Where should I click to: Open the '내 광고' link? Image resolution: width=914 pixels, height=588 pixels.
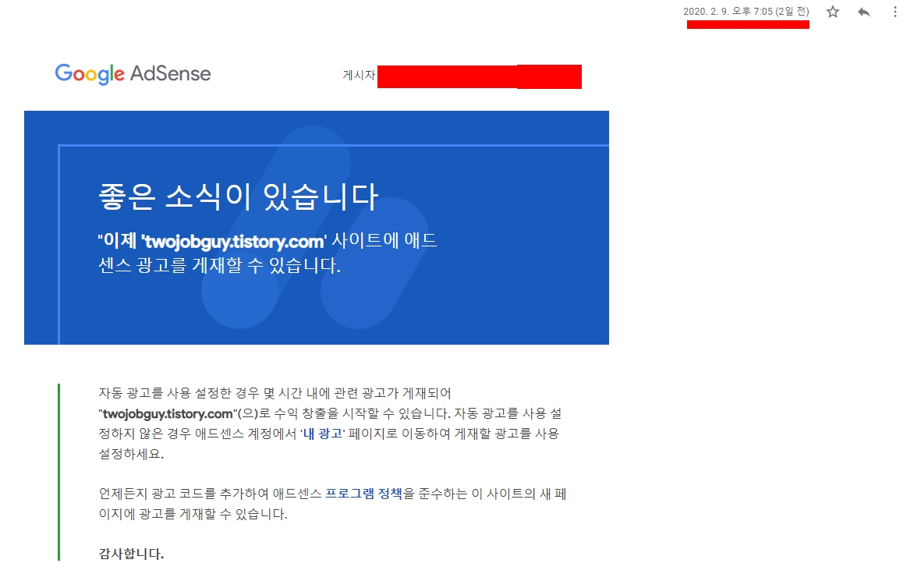click(x=322, y=434)
